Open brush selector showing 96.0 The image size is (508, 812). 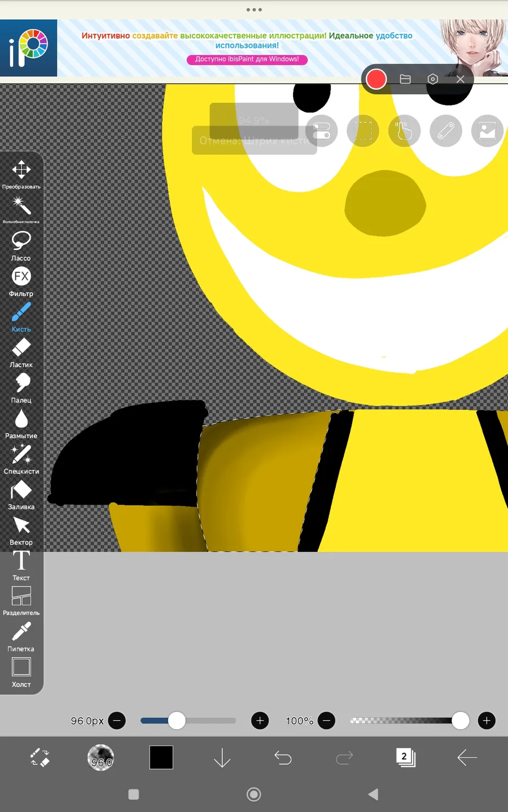101,758
